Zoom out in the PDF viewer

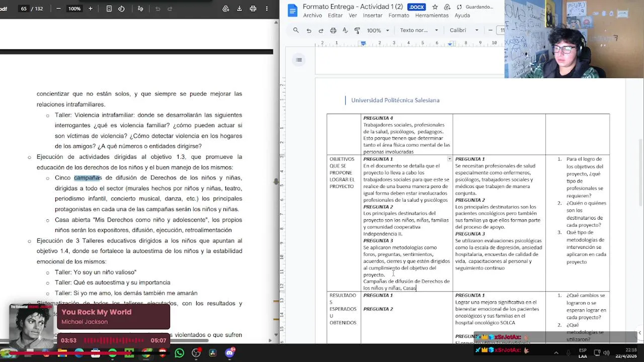click(x=58, y=9)
